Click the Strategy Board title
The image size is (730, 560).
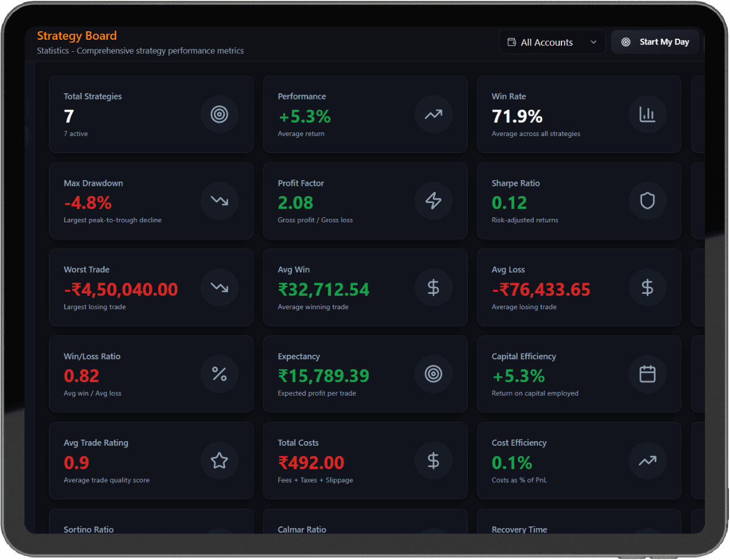point(76,35)
